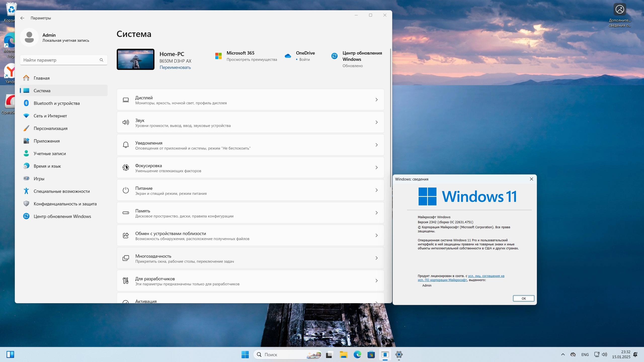Click the OneDrive cloud icon

288,56
